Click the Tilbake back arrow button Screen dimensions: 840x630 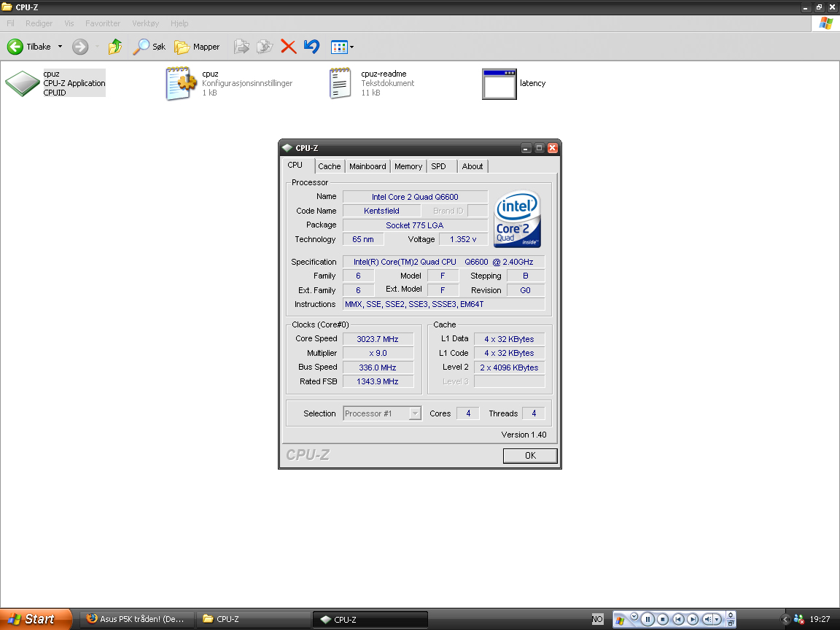coord(29,47)
